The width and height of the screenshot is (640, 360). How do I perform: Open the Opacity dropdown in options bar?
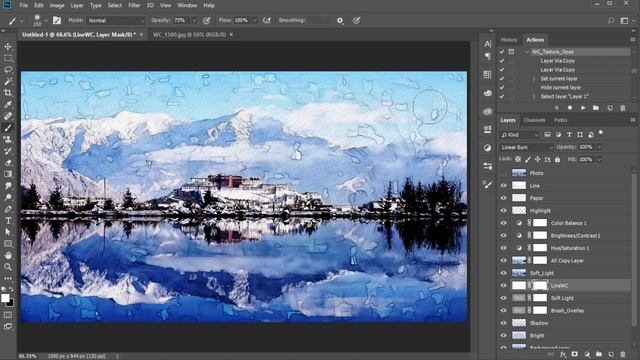(x=194, y=20)
